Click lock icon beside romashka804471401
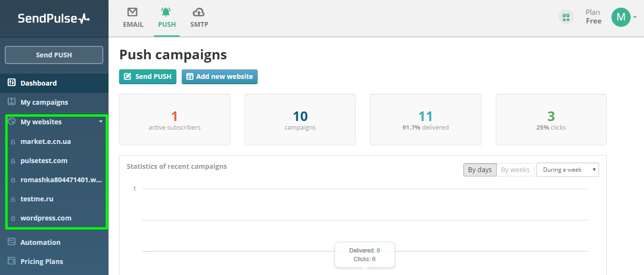Screen dimensions: 644x275 [x=13, y=180]
